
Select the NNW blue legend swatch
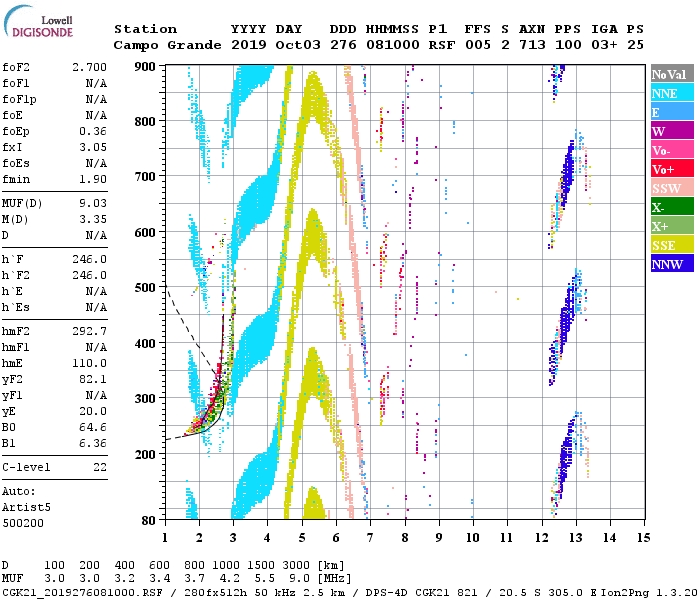672,264
